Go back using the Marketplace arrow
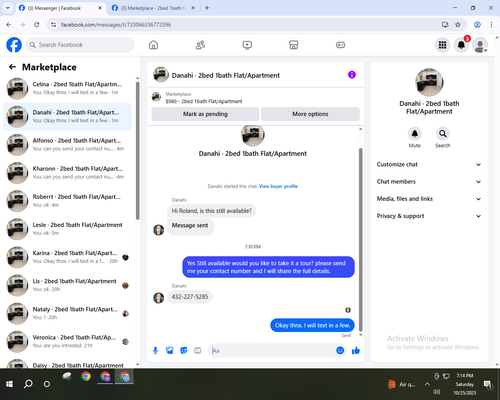 click(x=12, y=67)
